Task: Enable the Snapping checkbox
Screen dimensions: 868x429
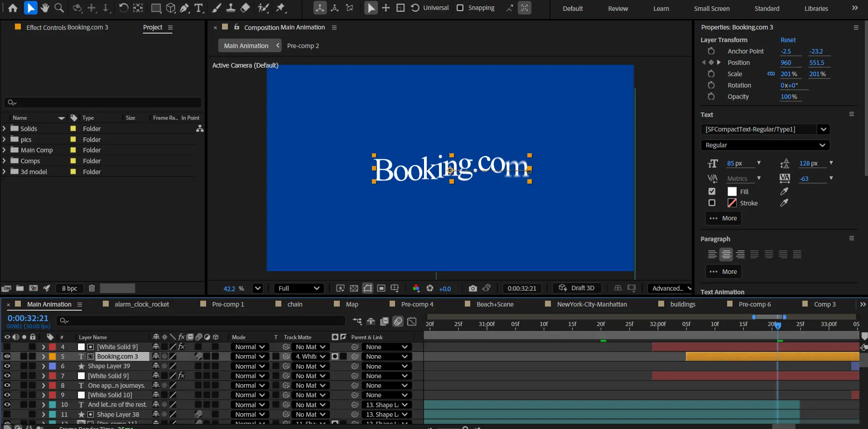Action: [x=460, y=8]
